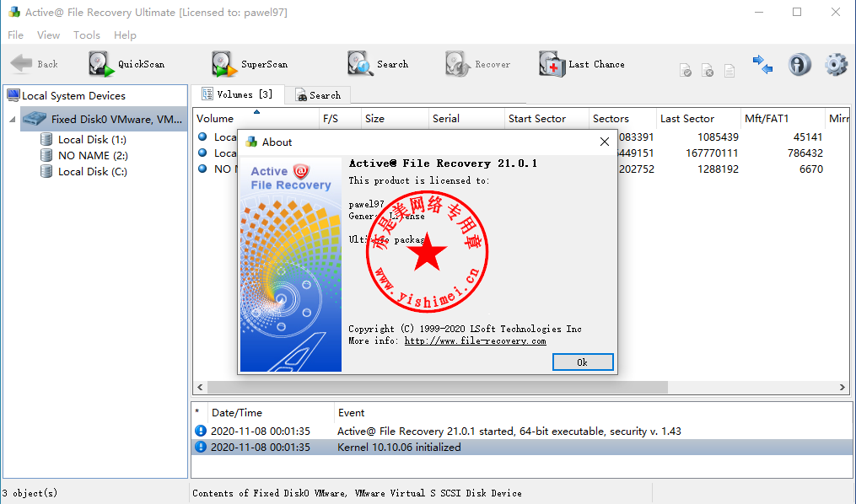Click the log panel asterisk column header

click(x=197, y=412)
